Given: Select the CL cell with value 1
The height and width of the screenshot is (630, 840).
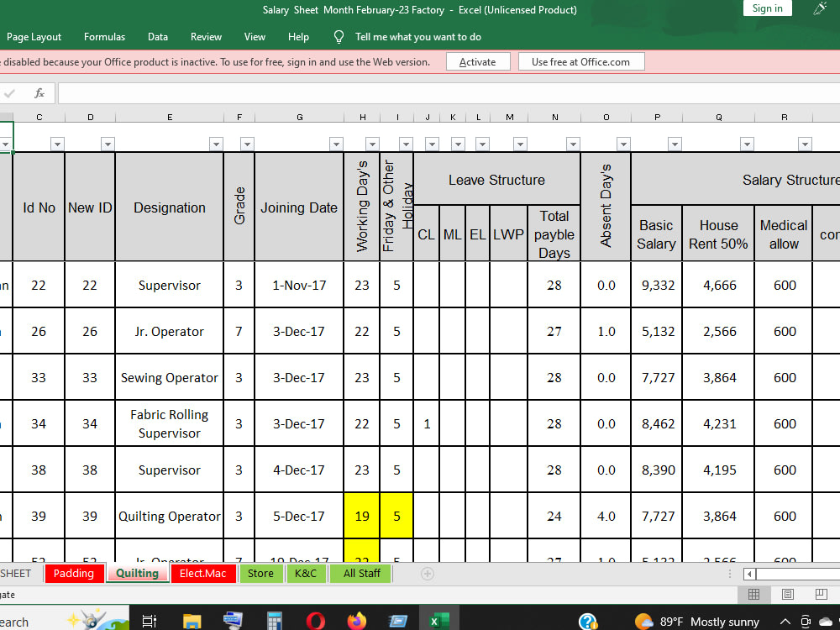Looking at the screenshot, I should tap(427, 423).
